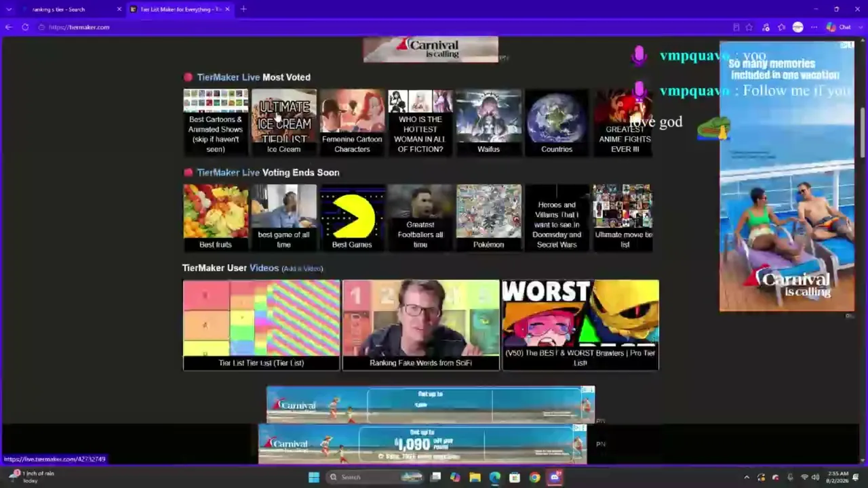Open the browser profile avatar
The image size is (868, 488).
797,27
